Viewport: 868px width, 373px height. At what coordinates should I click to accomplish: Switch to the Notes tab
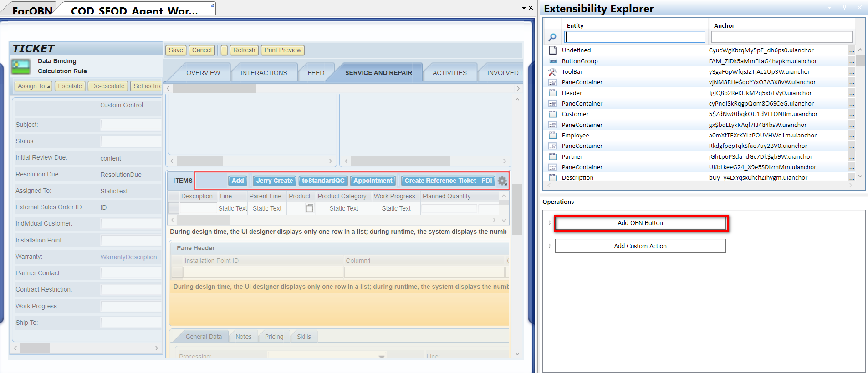[x=243, y=337]
